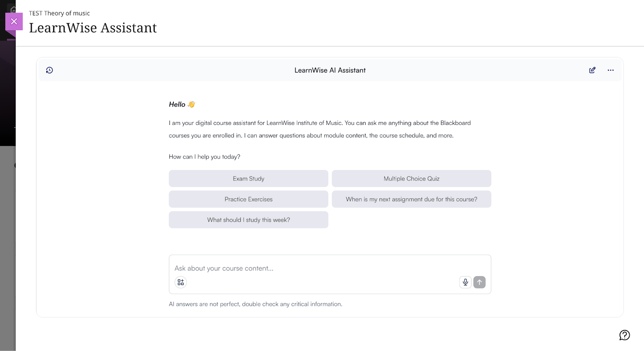Click the "LearnWise Assistant" page heading
The width and height of the screenshot is (644, 351).
pos(93,28)
